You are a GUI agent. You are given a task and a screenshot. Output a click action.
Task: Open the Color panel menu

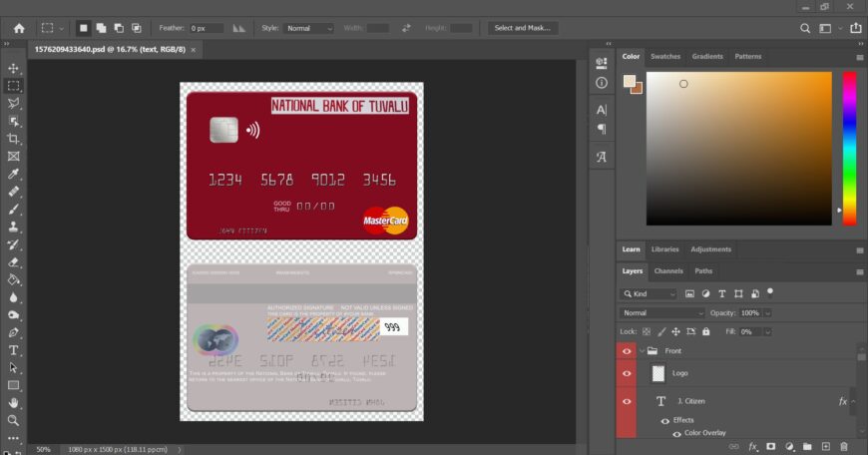860,57
